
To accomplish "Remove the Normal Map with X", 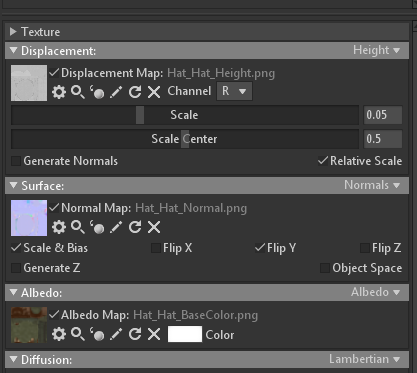I will point(154,227).
